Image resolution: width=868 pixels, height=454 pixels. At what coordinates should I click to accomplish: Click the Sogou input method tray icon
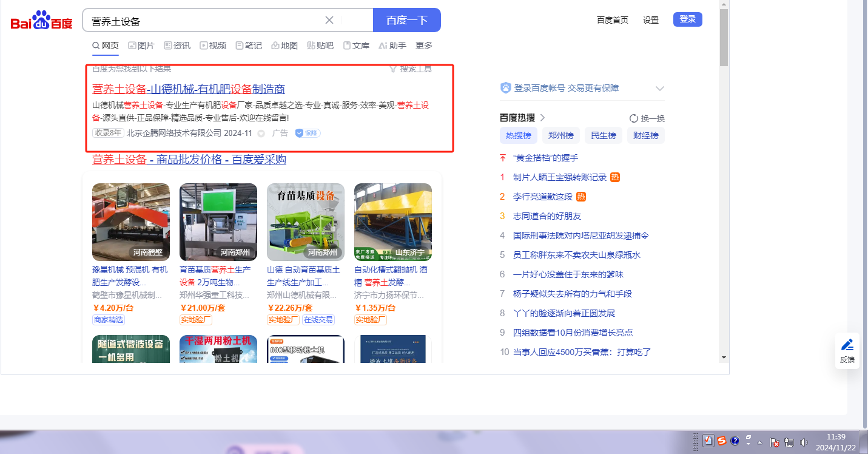[x=721, y=441]
